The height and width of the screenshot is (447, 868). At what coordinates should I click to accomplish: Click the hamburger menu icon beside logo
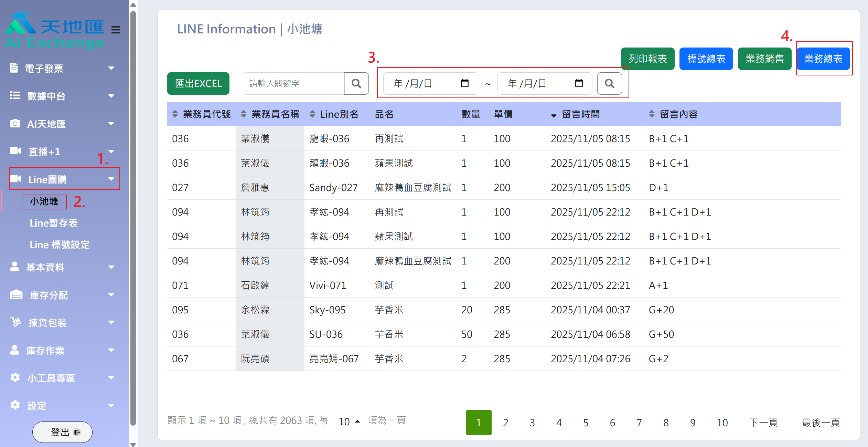coord(116,30)
